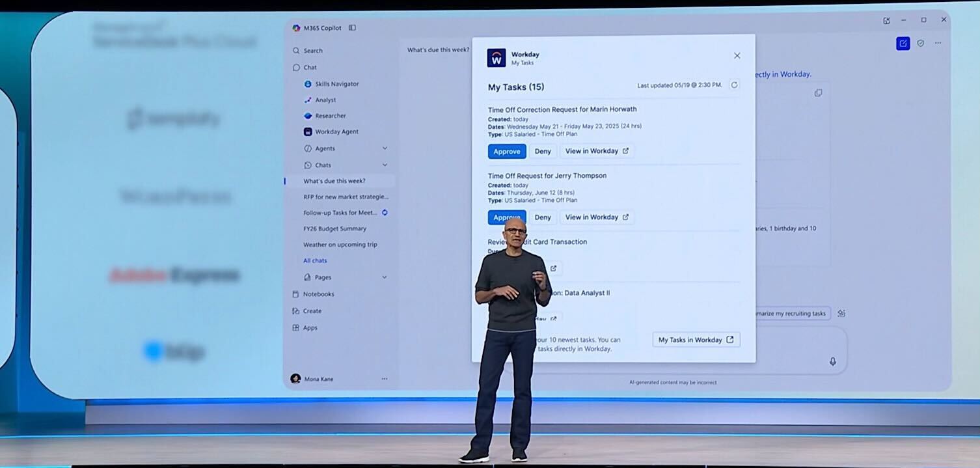Screen dimensions: 980x468
Task: Open "FY26 Budget Summary" chat
Action: (334, 228)
